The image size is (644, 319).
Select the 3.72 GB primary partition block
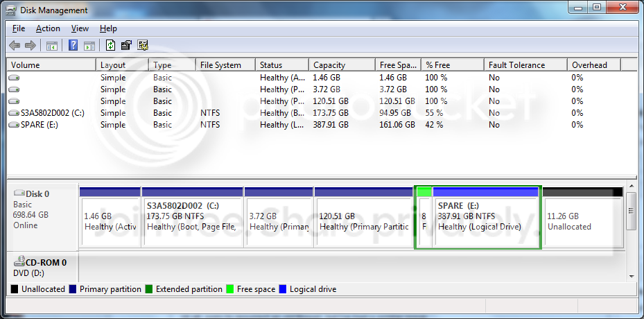tap(279, 218)
